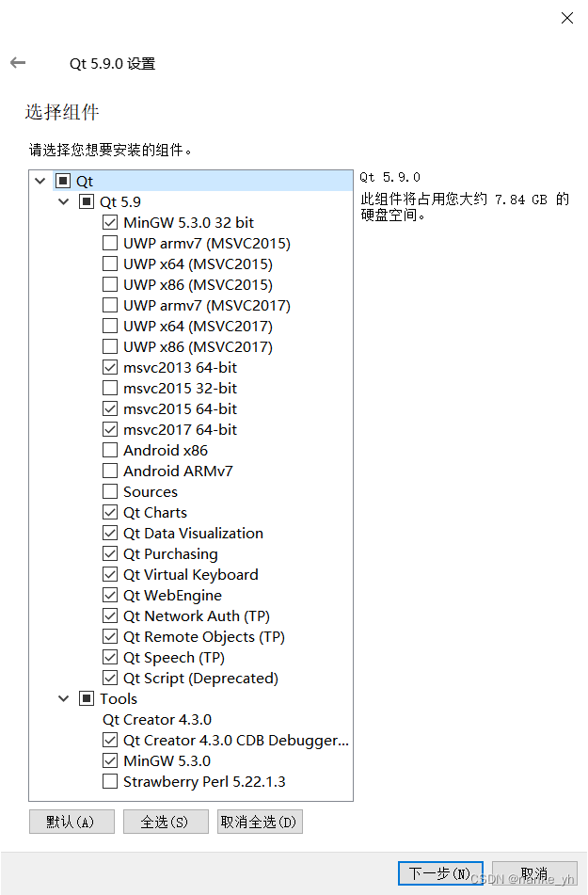Select the Strawberry Perl 5.22.1.3 label
The image size is (588, 895).
(204, 781)
